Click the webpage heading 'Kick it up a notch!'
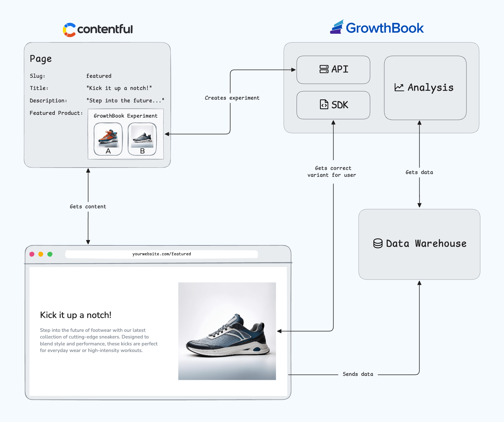Screen dimensions: 504x422 click(76, 315)
